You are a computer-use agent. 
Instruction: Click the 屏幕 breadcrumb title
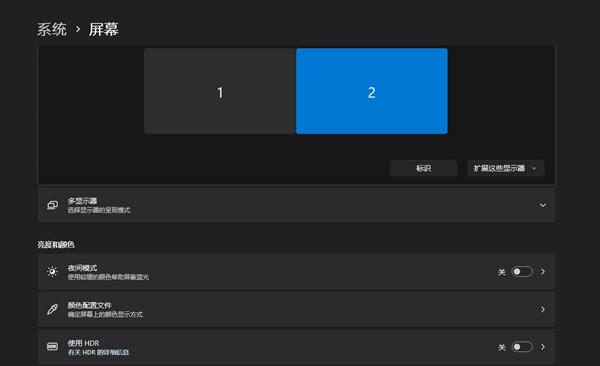(104, 29)
